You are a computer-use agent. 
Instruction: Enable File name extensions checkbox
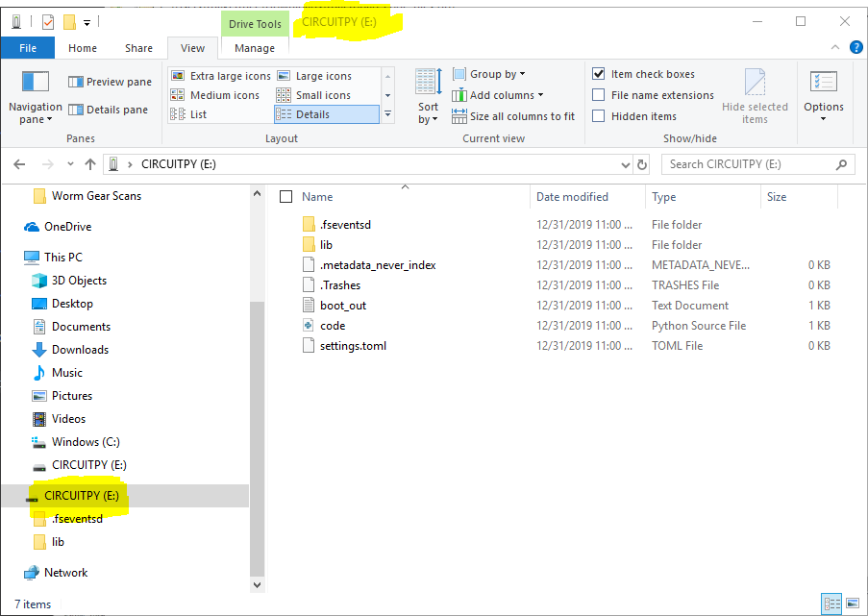[x=599, y=95]
